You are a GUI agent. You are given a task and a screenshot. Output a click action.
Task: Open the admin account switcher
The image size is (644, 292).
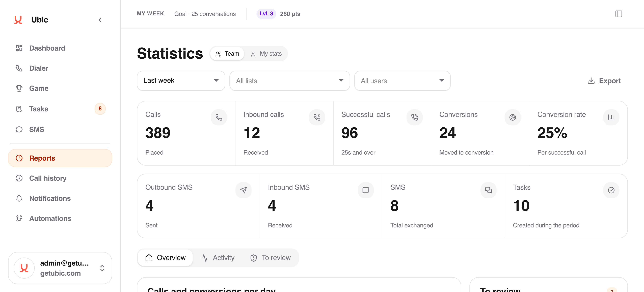click(x=60, y=268)
